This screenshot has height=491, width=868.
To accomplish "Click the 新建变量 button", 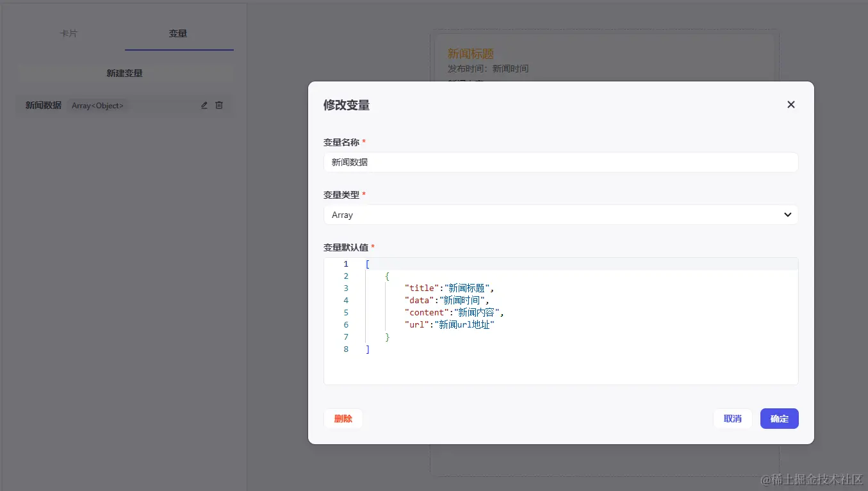I will click(x=125, y=73).
